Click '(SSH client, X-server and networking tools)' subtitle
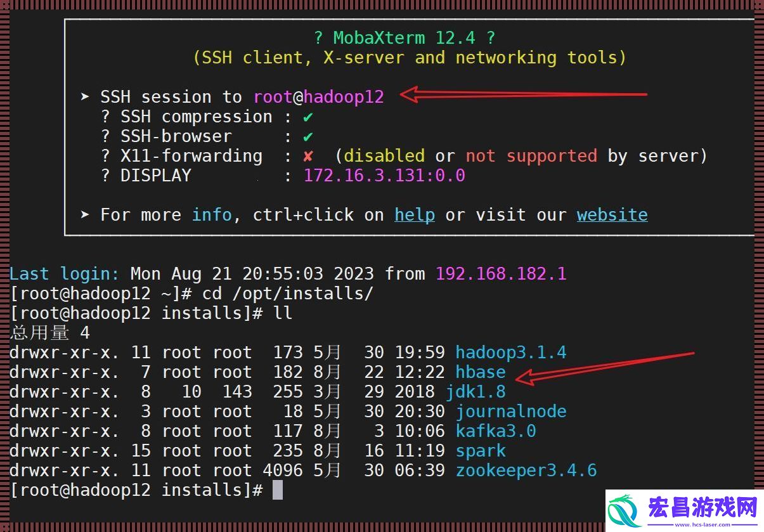Viewport: 764px width, 532px height. (x=410, y=58)
